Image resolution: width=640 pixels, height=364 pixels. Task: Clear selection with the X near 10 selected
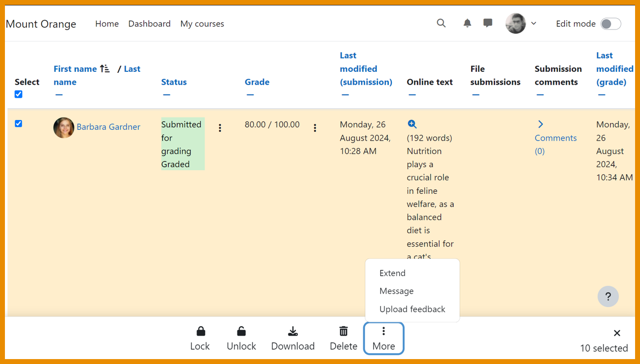(x=617, y=333)
